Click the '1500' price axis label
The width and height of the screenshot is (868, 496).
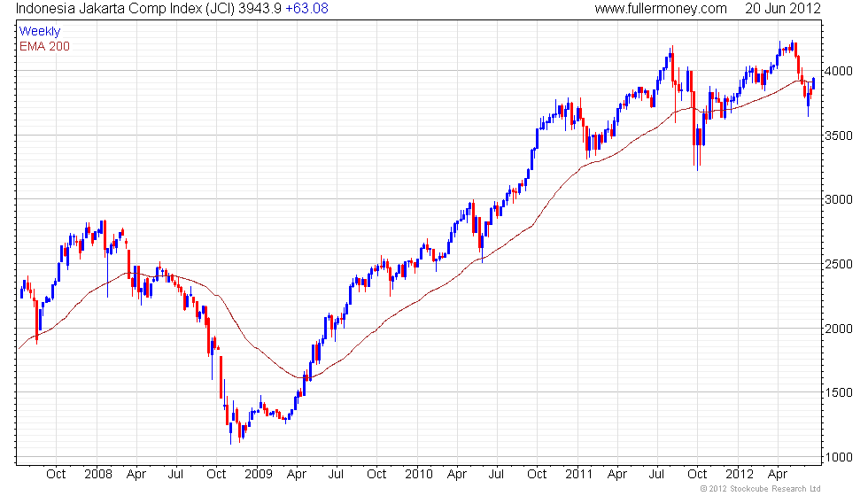point(839,392)
